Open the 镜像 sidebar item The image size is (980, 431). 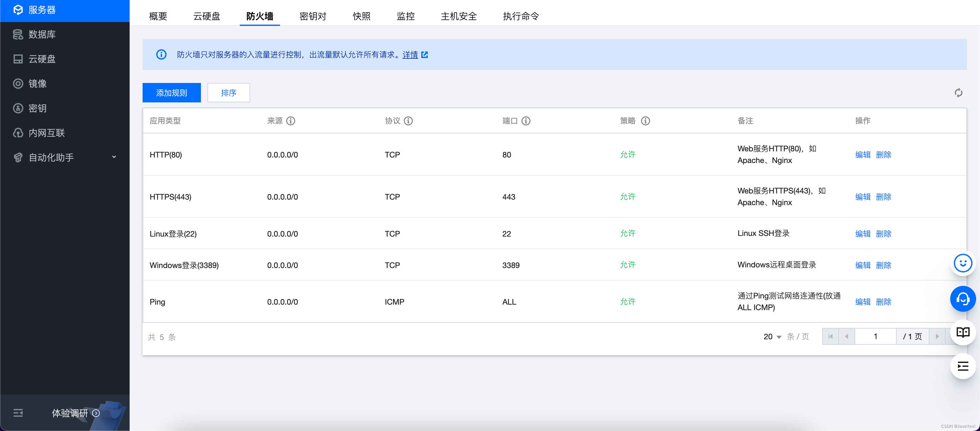tap(65, 84)
